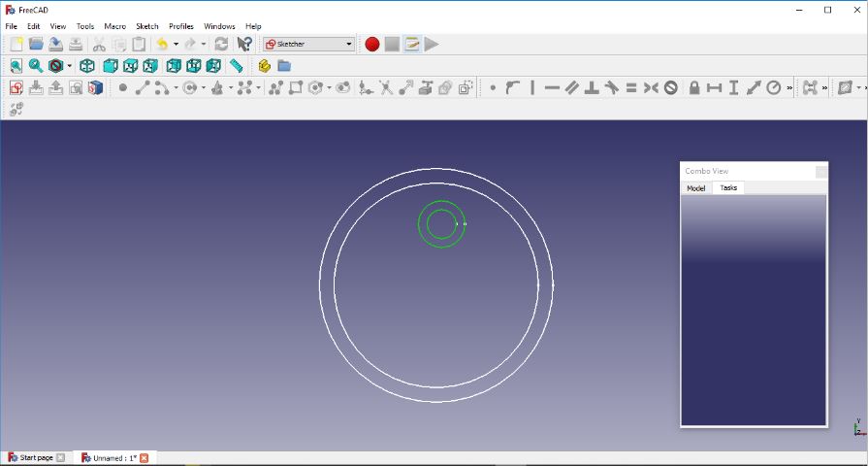
Task: Open the Windows menu
Action: [219, 26]
